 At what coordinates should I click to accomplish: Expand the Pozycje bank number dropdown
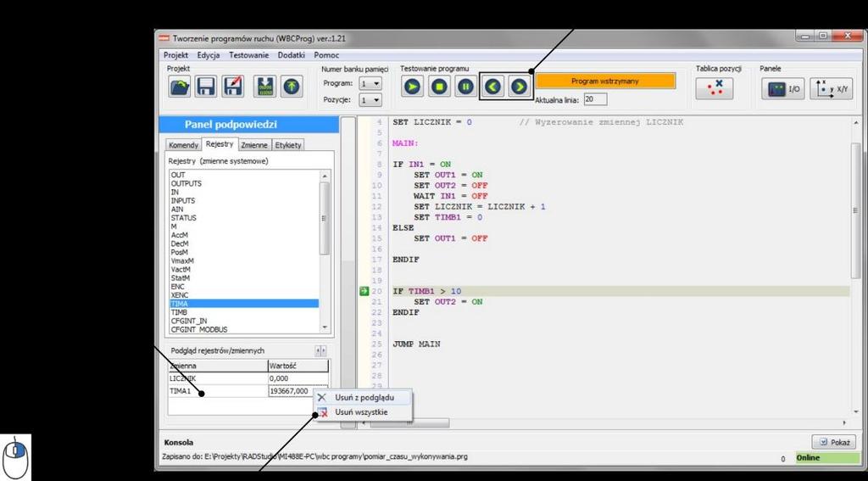[x=370, y=100]
